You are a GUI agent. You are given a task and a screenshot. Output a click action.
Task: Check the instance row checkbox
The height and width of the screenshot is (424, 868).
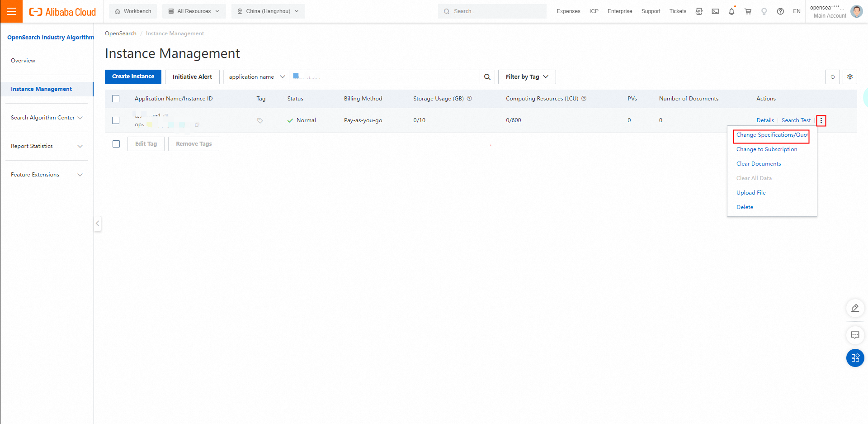pos(116,120)
